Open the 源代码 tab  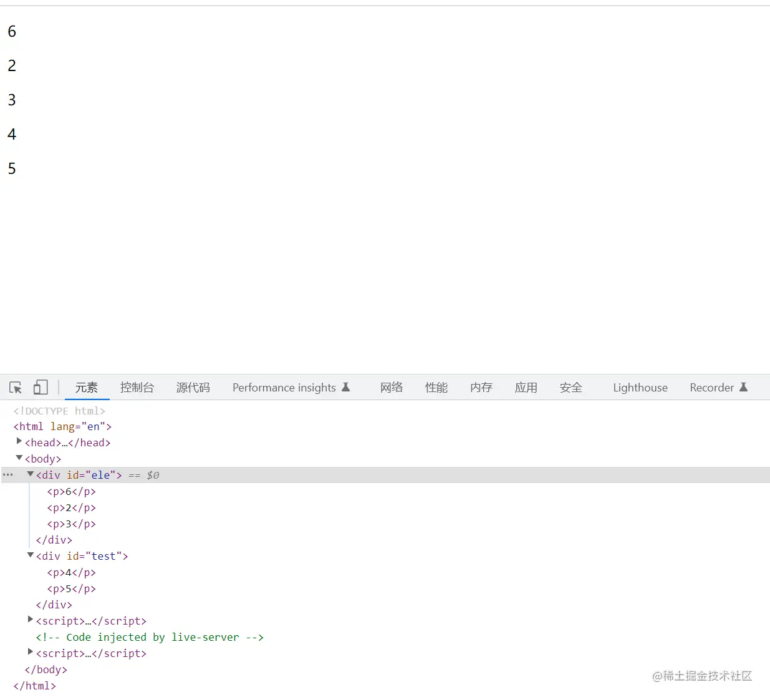click(193, 388)
